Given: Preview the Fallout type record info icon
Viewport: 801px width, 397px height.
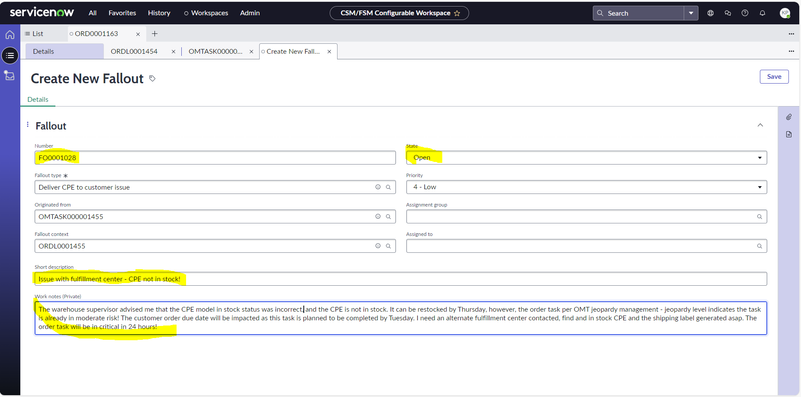Looking at the screenshot, I should (378, 187).
